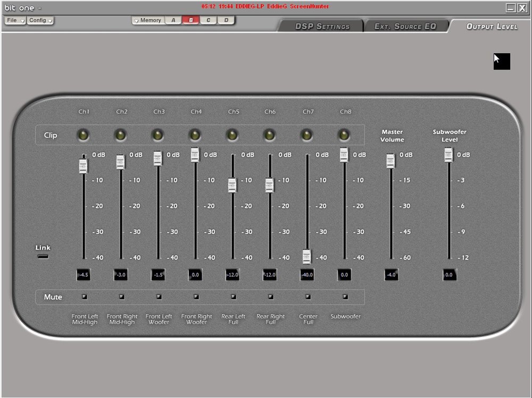
Task: Mute the Subwoofer channel Ch8
Action: click(x=345, y=297)
